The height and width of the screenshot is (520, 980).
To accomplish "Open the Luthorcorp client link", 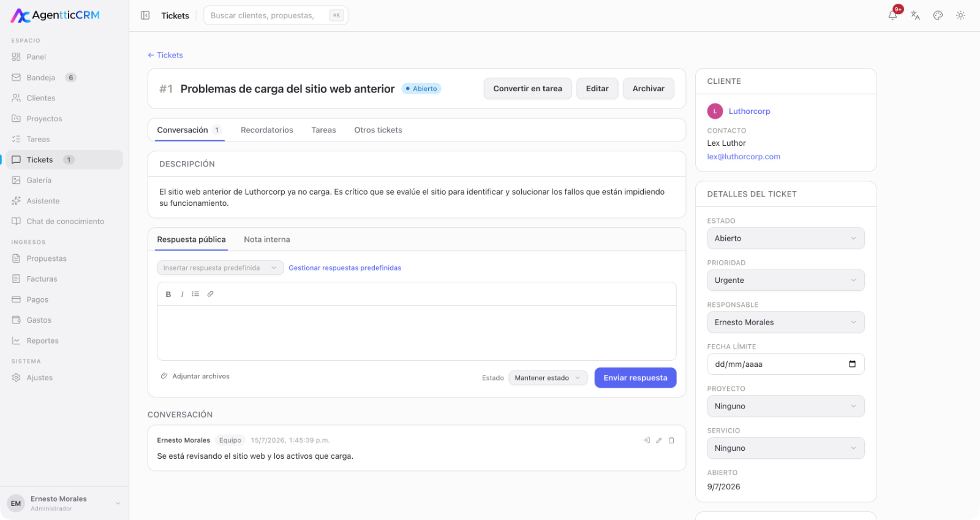I will pyautogui.click(x=749, y=111).
